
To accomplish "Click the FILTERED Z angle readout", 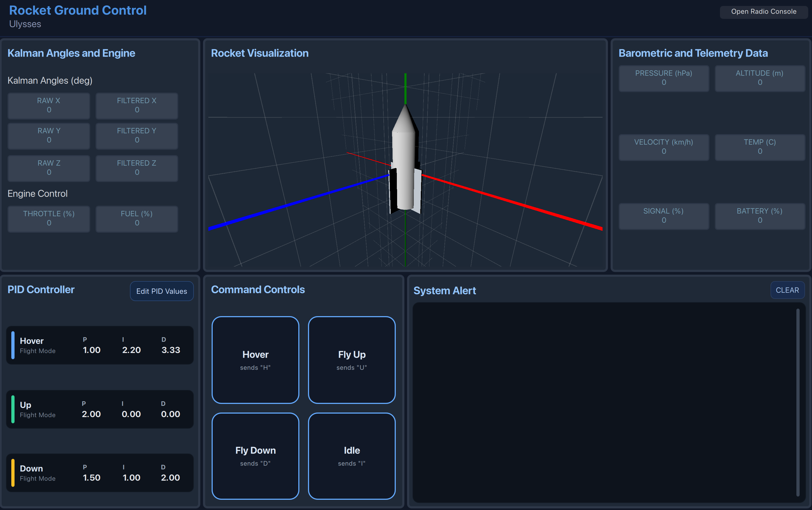I will pyautogui.click(x=136, y=168).
